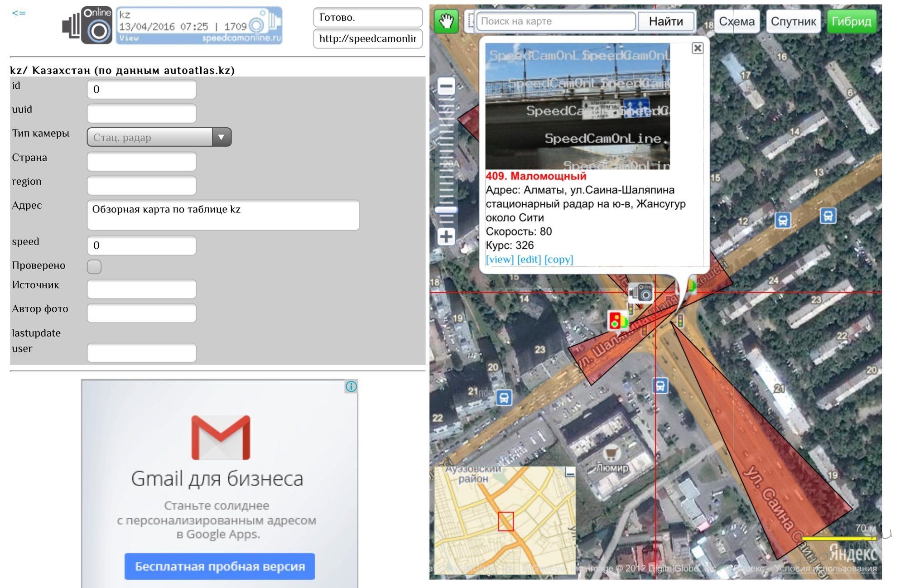Click the [copy] link in balloon
Viewport: 905px width, 588px height.
[558, 259]
